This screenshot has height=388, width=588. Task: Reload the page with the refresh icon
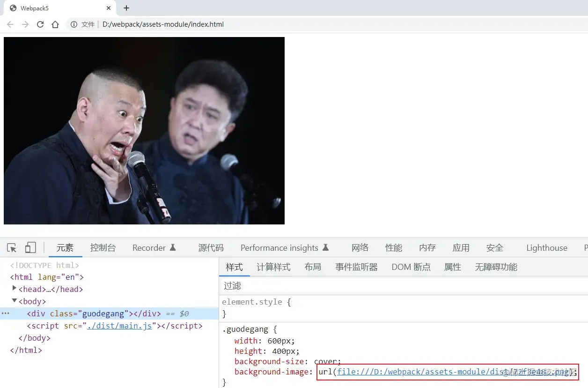[x=40, y=24]
